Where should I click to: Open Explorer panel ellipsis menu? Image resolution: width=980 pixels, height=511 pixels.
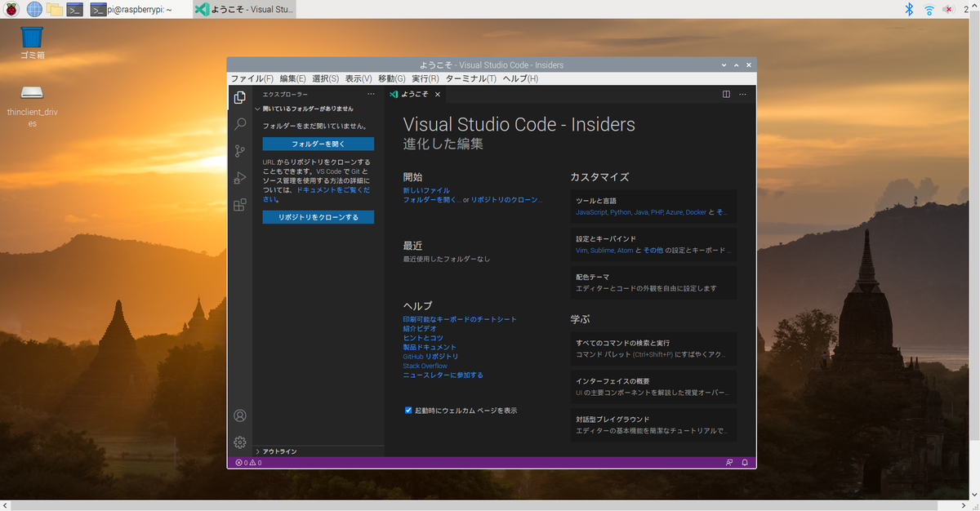click(371, 94)
